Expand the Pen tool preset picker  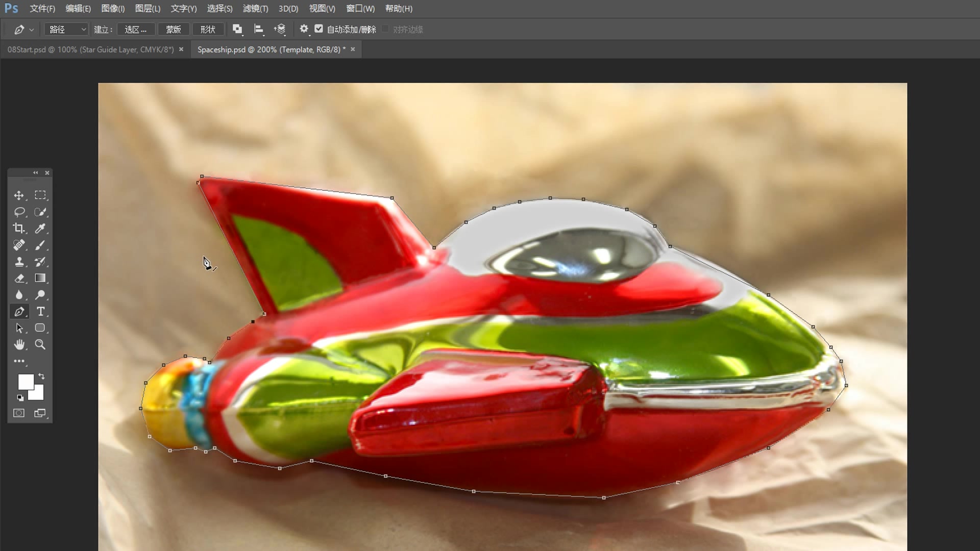coord(32,30)
